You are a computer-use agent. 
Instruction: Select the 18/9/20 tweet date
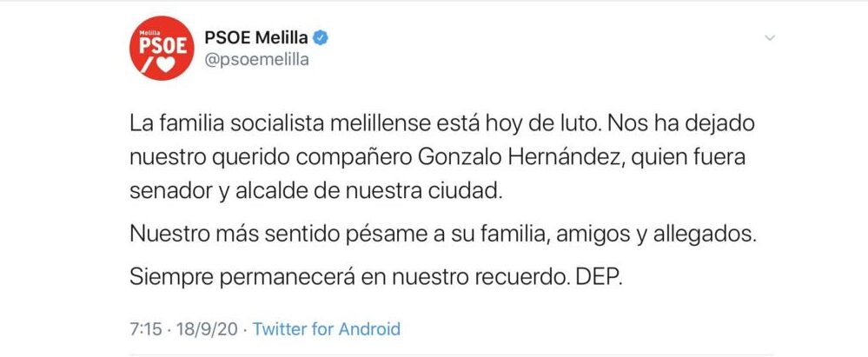coord(207,329)
